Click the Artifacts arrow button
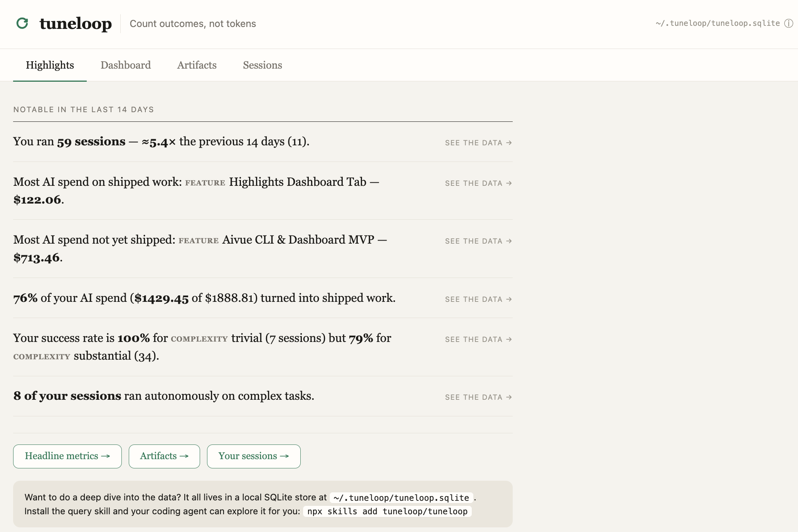Image resolution: width=798 pixels, height=532 pixels. pos(164,456)
